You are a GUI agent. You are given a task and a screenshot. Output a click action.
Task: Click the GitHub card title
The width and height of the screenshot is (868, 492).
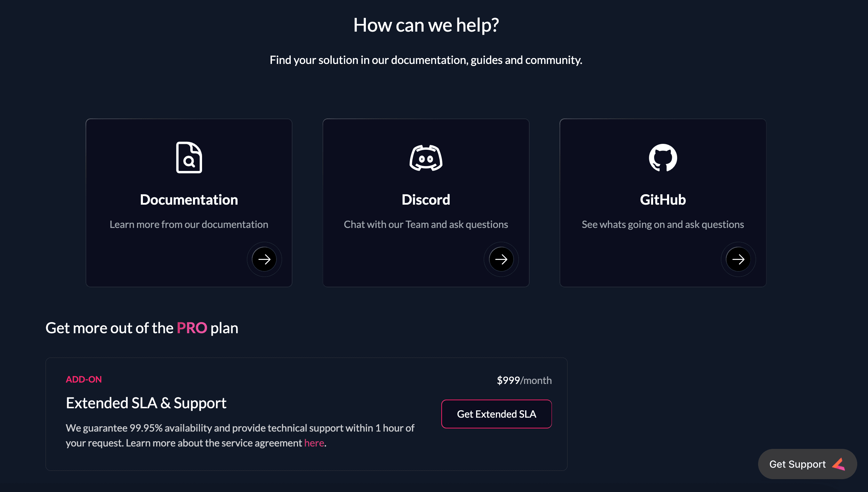(x=663, y=200)
